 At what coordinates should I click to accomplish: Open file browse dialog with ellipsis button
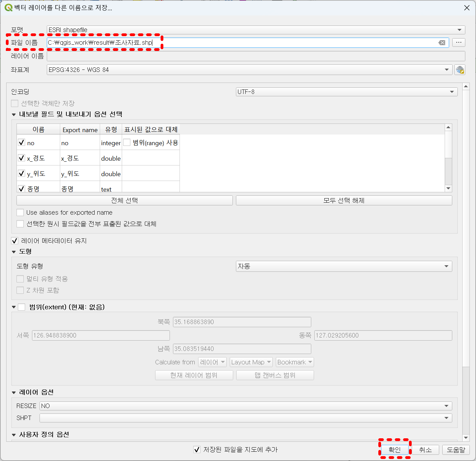click(459, 42)
